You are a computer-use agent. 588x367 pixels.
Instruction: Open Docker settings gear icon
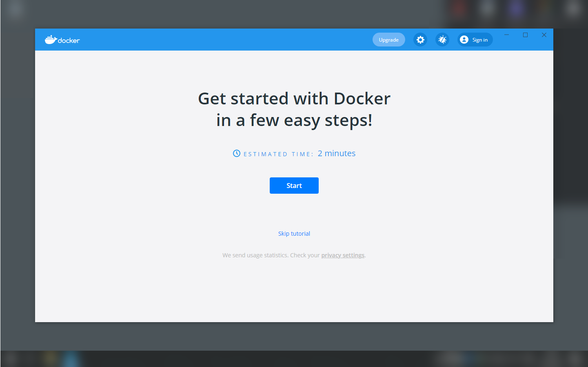click(420, 40)
